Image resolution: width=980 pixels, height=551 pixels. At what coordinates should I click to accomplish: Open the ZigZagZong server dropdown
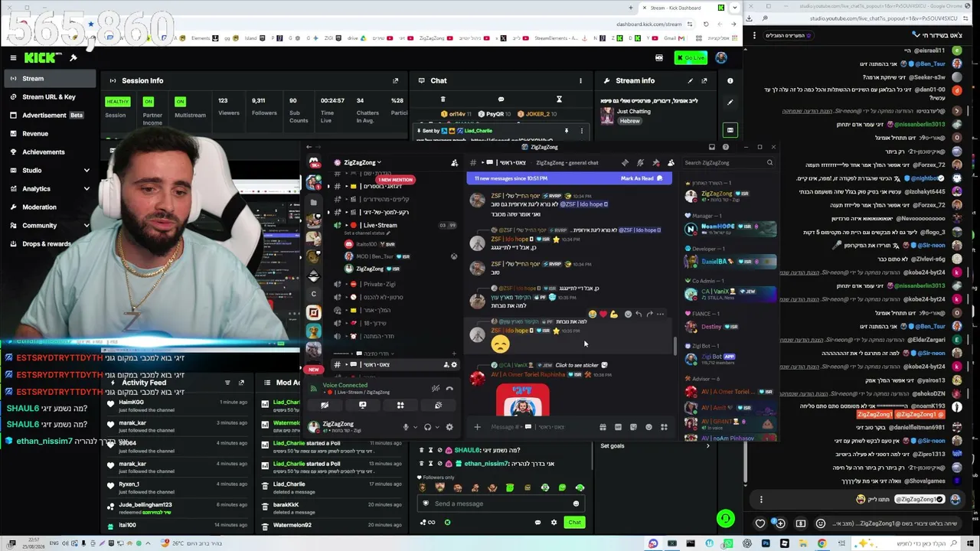[x=361, y=162]
